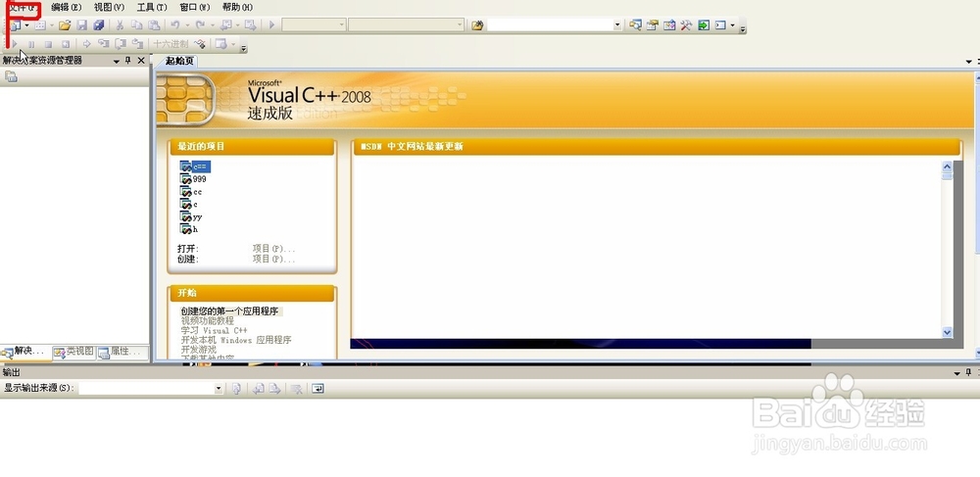The height and width of the screenshot is (477, 980).
Task: Click the Cut scissors icon
Action: (120, 25)
